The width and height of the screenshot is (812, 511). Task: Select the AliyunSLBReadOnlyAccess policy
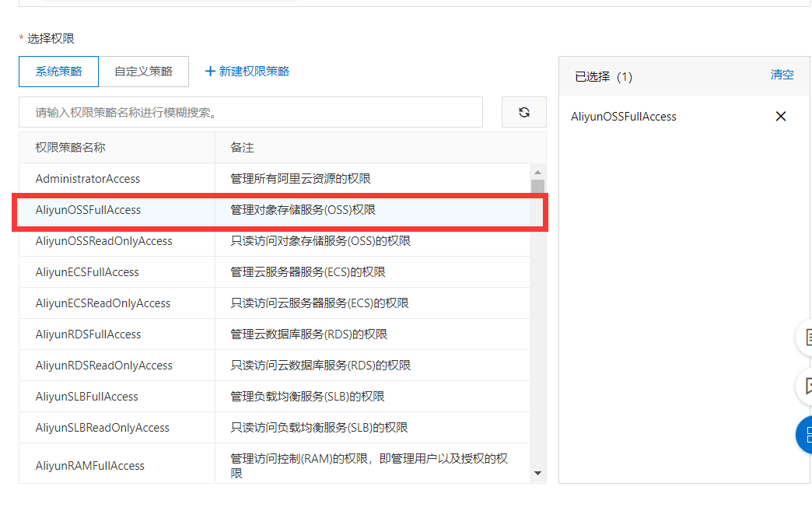(x=275, y=427)
